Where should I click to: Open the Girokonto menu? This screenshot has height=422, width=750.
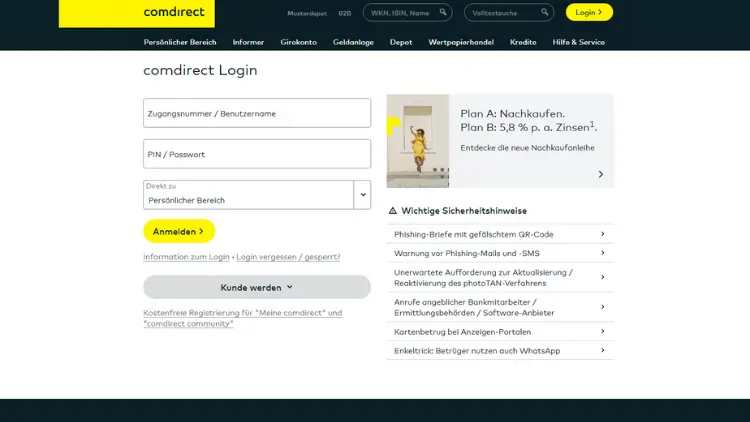pos(298,42)
